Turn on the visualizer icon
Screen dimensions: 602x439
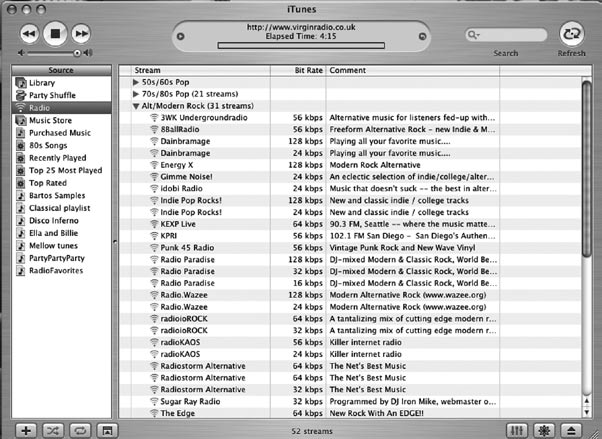[x=544, y=429]
